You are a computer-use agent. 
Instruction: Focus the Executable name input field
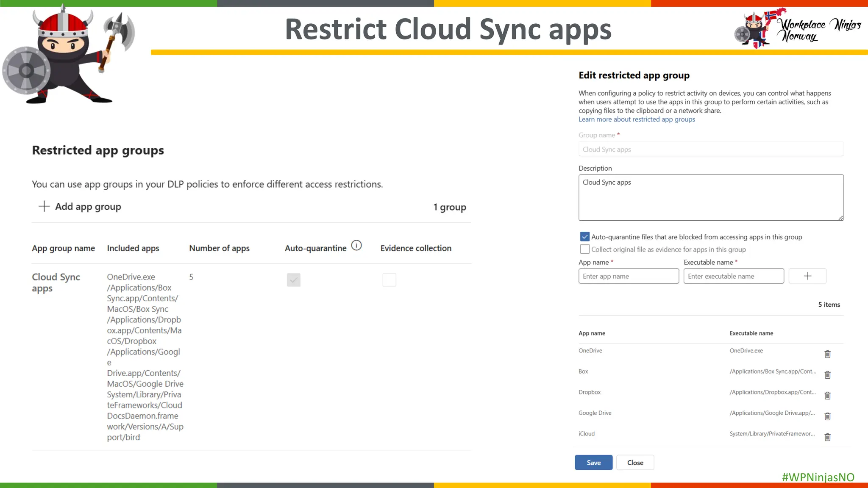[x=734, y=276]
